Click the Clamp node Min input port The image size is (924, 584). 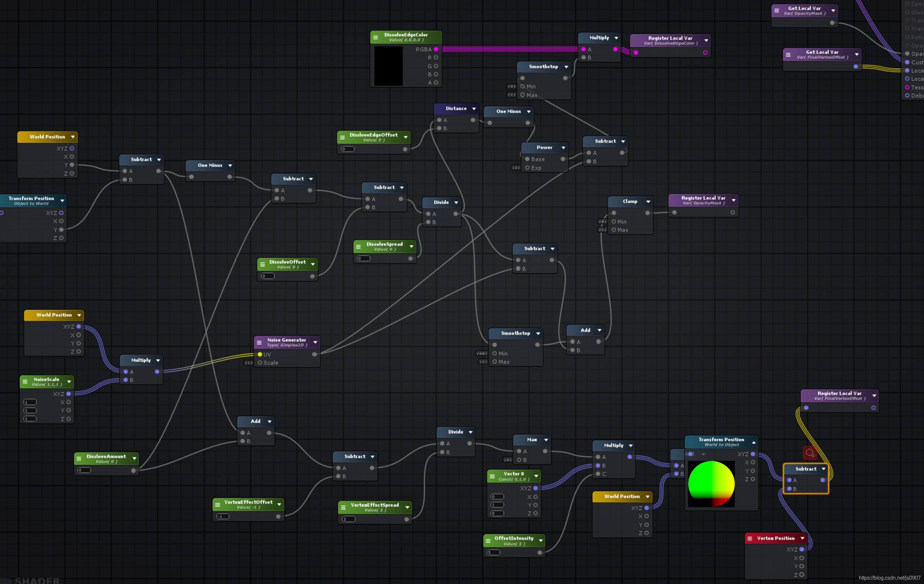pos(614,221)
